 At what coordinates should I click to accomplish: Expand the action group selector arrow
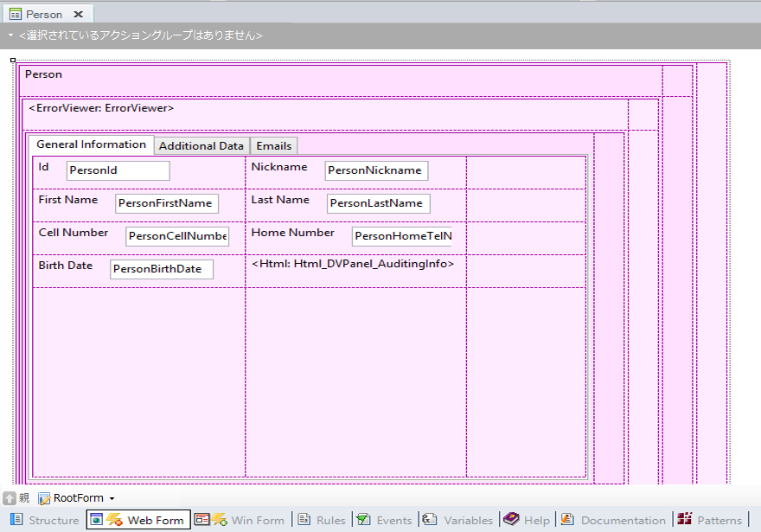[x=10, y=35]
